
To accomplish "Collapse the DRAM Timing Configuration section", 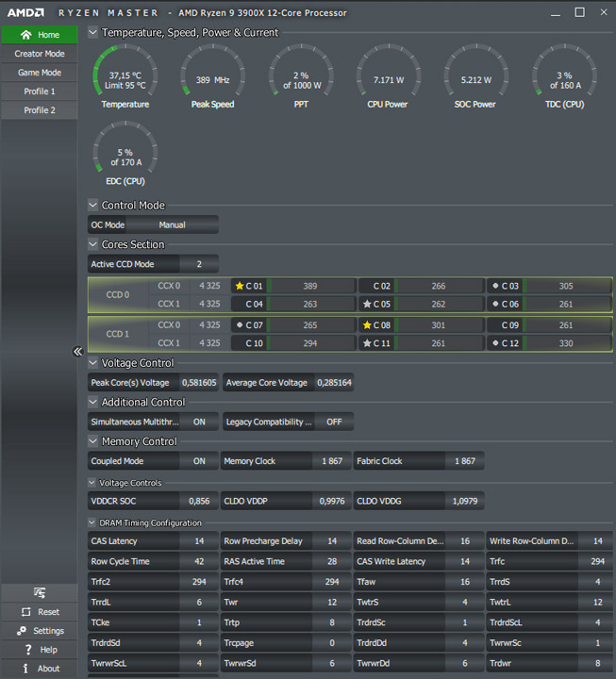I will (x=92, y=522).
